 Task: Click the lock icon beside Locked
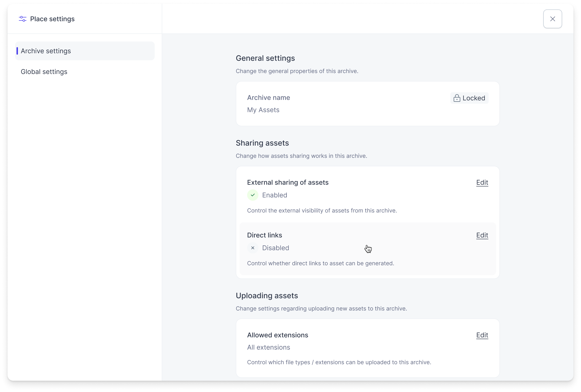coord(457,98)
